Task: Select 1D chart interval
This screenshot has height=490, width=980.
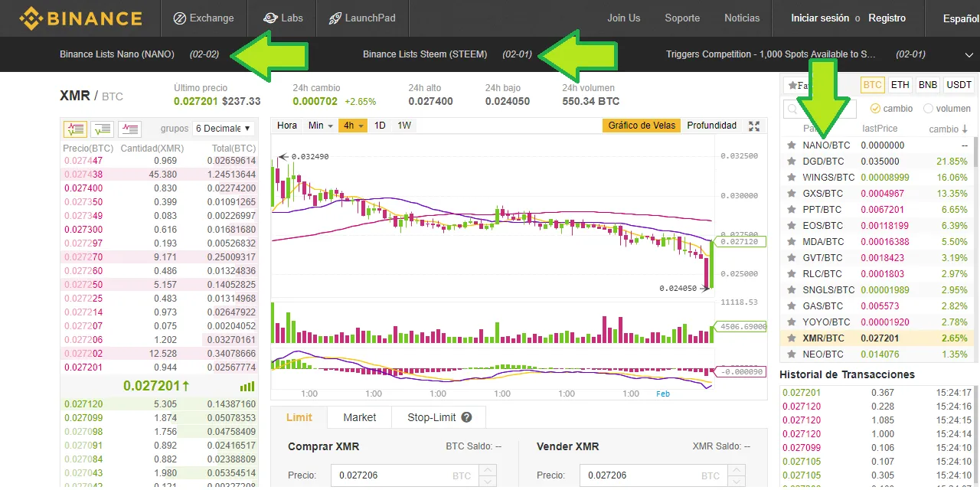Action: point(380,126)
